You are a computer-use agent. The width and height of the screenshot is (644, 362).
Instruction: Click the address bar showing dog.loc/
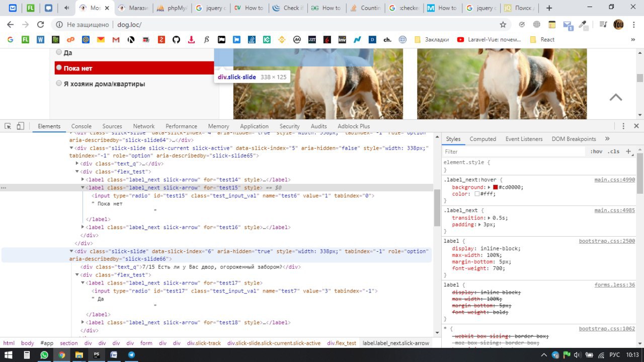277,24
